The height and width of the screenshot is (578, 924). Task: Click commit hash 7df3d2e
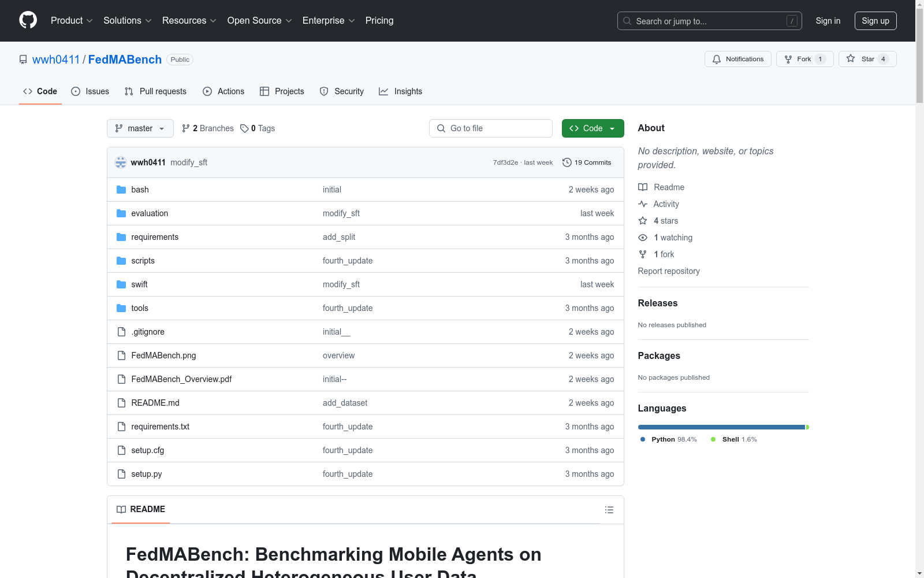coord(505,162)
